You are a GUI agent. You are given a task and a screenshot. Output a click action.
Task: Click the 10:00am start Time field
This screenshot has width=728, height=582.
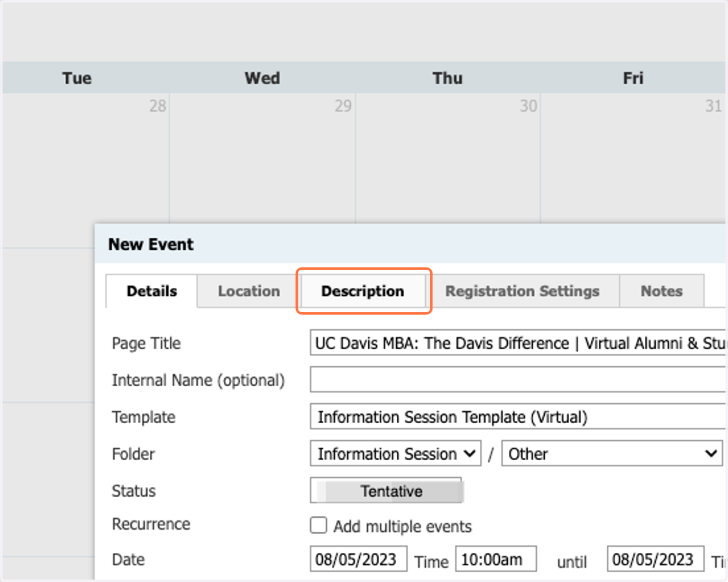click(496, 559)
